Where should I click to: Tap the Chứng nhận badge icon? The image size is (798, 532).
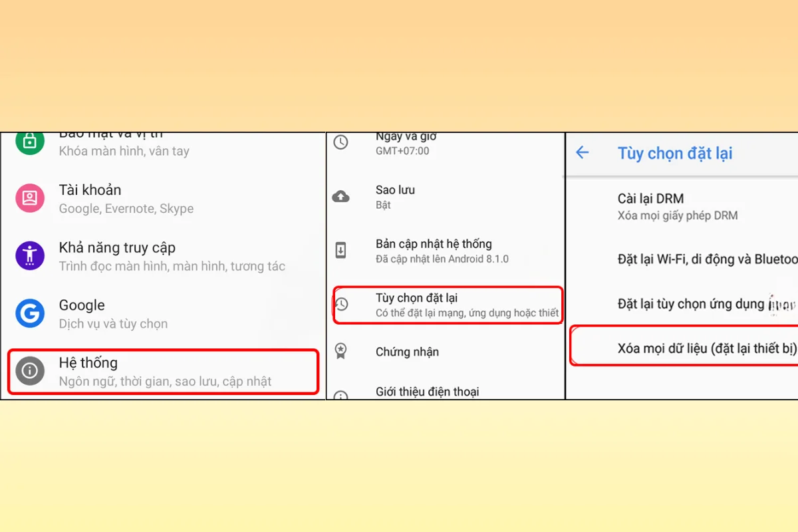click(340, 352)
